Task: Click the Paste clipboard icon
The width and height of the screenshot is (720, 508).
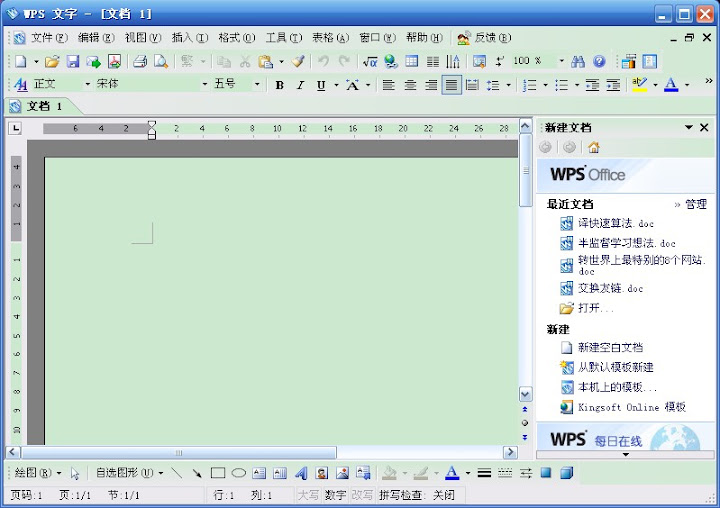Action: [265, 61]
